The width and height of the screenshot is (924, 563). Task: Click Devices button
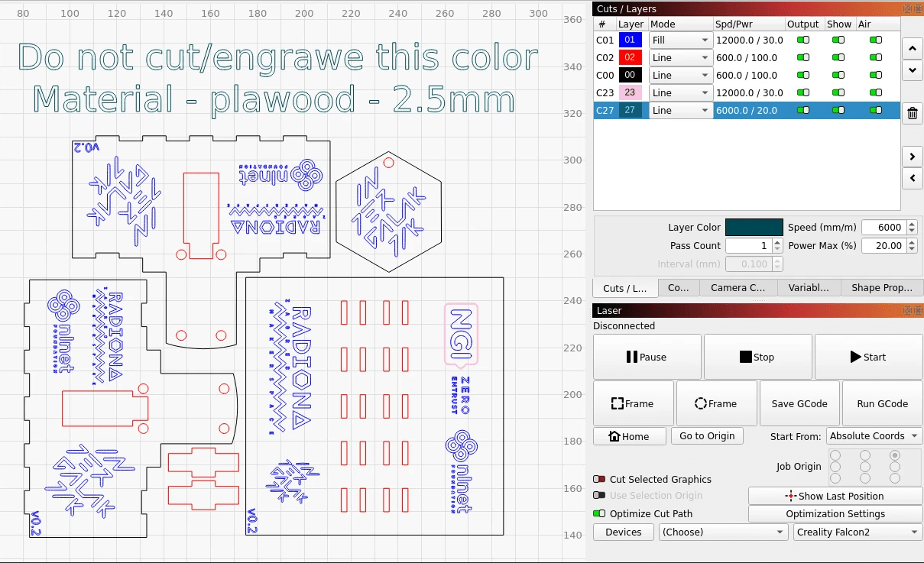tap(623, 532)
